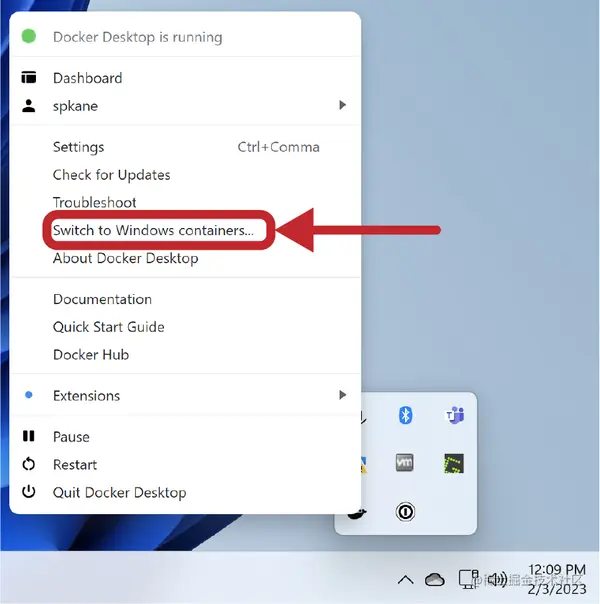Image resolution: width=600 pixels, height=604 pixels.
Task: Click the pause bars icon
Action: coord(28,436)
